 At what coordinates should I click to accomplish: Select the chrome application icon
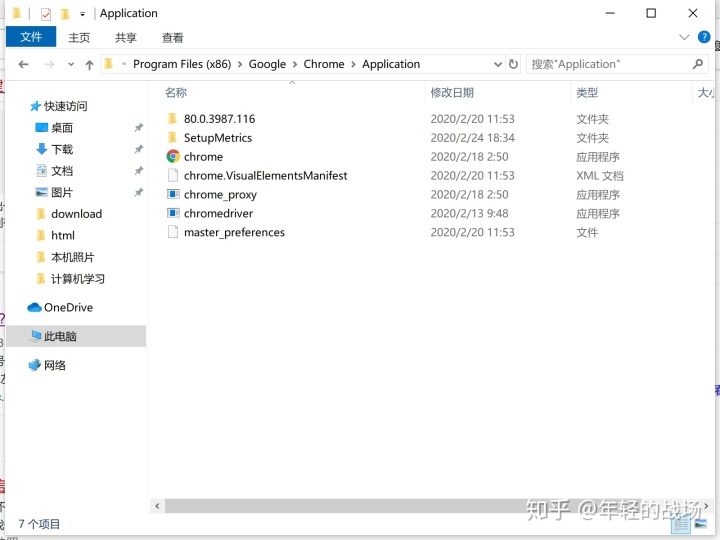pyautogui.click(x=173, y=157)
